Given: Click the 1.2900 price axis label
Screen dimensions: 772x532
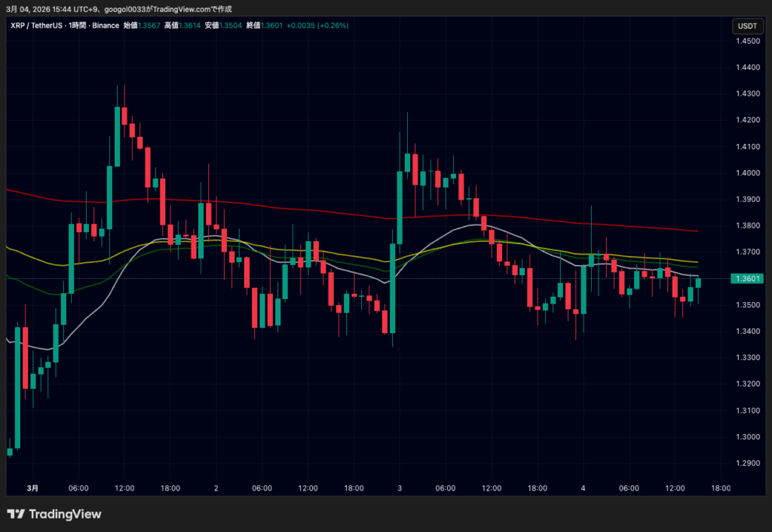Looking at the screenshot, I should click(x=747, y=463).
